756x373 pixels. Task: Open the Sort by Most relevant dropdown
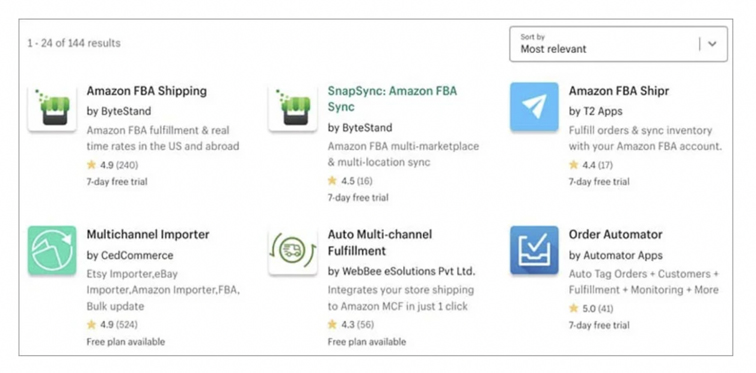618,44
